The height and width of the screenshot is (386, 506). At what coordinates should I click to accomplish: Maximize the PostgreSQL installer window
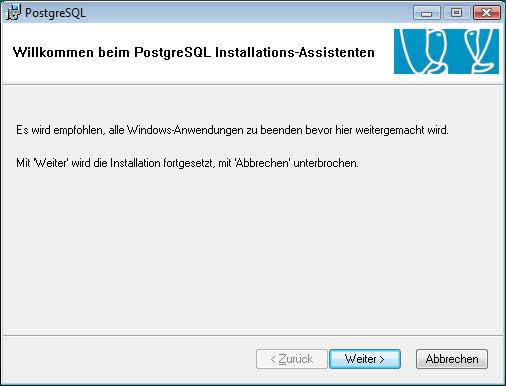(456, 13)
